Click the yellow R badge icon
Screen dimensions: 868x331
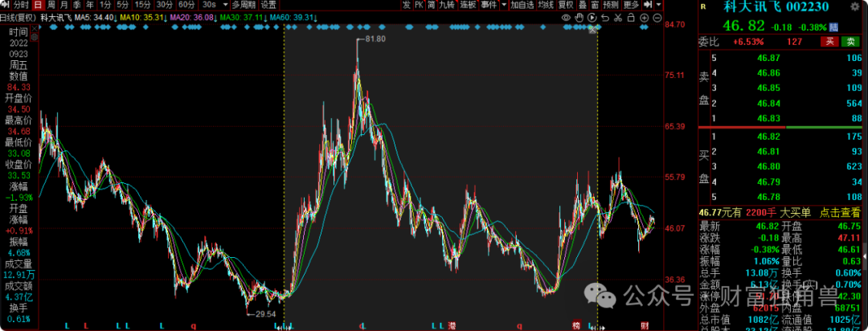click(x=703, y=6)
